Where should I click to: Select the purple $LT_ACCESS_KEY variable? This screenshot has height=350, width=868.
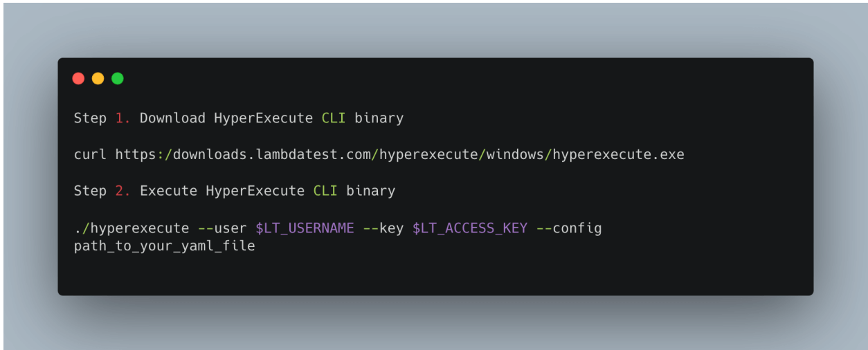(x=469, y=228)
